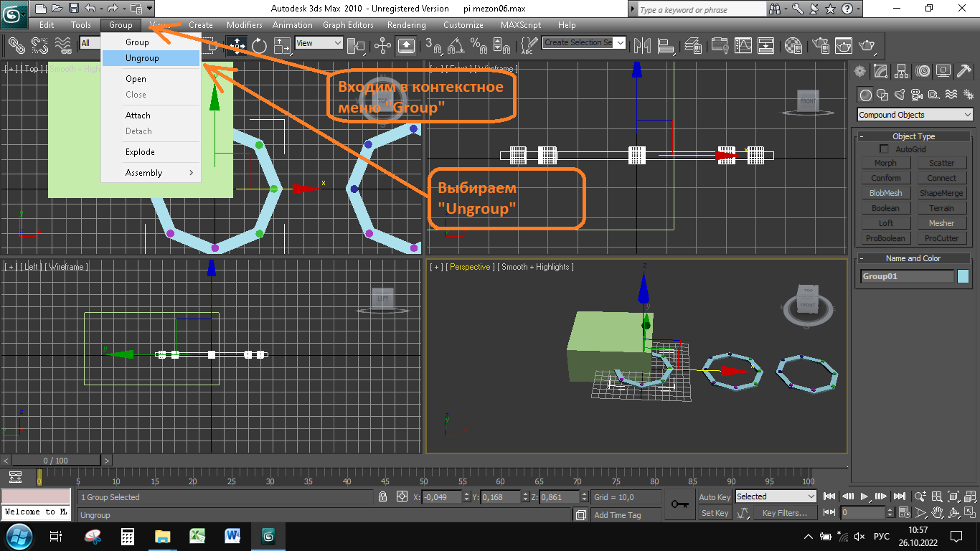Switch to the Modify panel icon

point(881,71)
